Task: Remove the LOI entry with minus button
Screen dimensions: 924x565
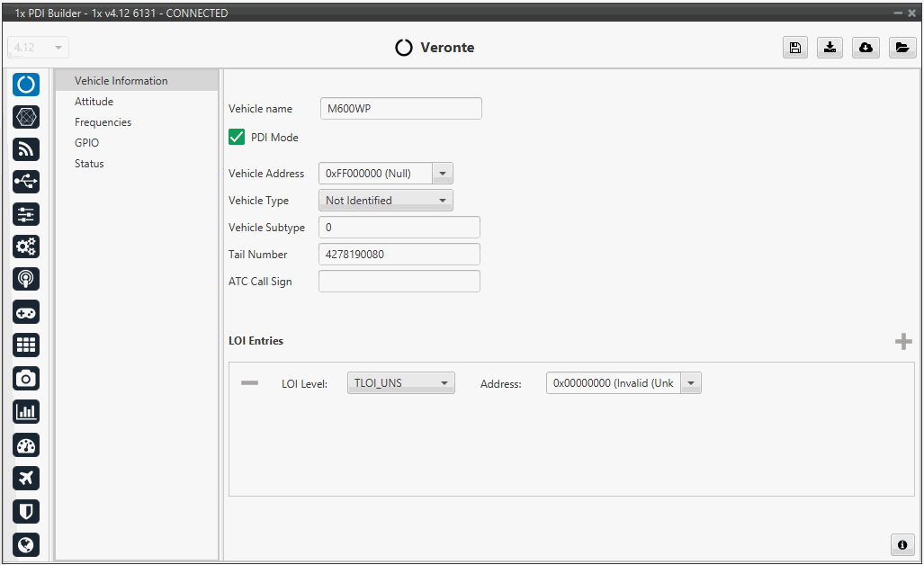Action: tap(249, 383)
